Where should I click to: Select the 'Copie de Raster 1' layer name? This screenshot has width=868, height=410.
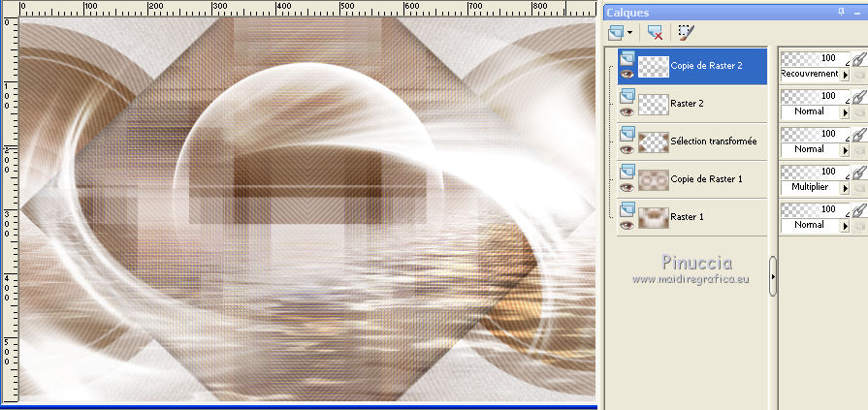(x=706, y=179)
